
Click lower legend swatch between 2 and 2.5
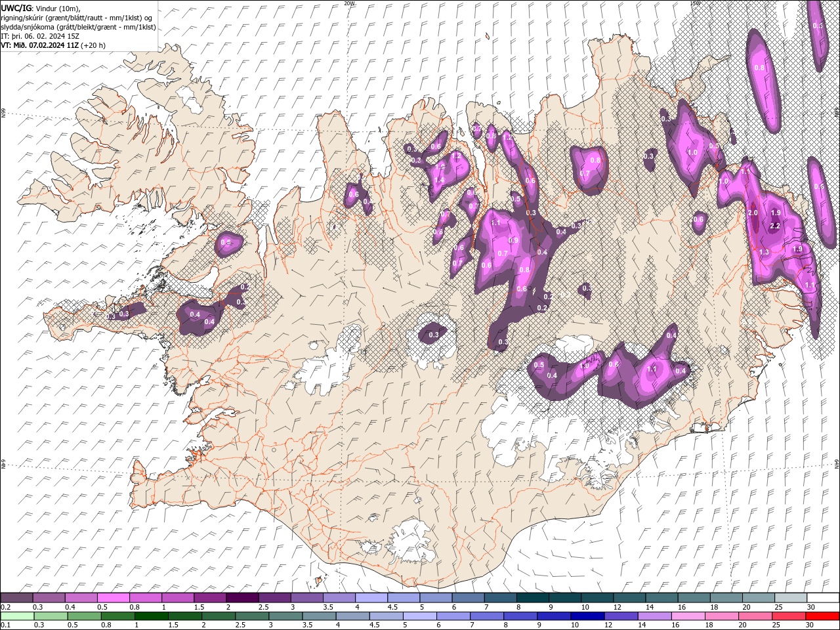tap(219, 616)
